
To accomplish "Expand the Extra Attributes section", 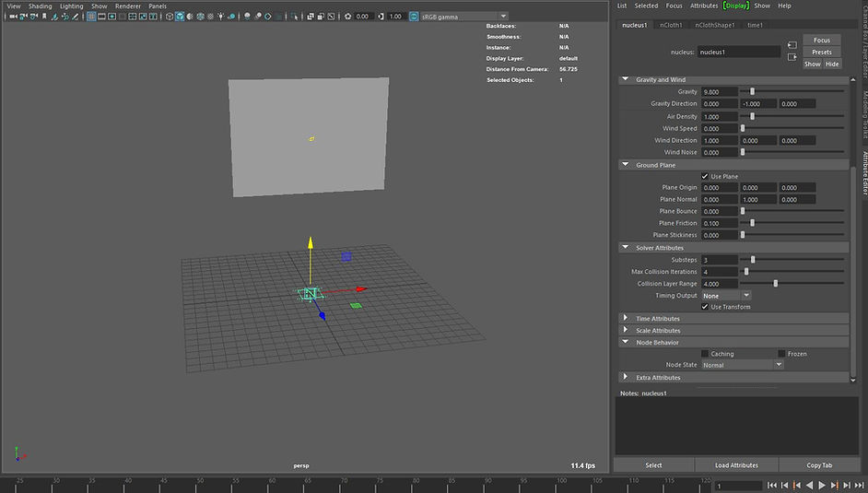I will point(626,377).
